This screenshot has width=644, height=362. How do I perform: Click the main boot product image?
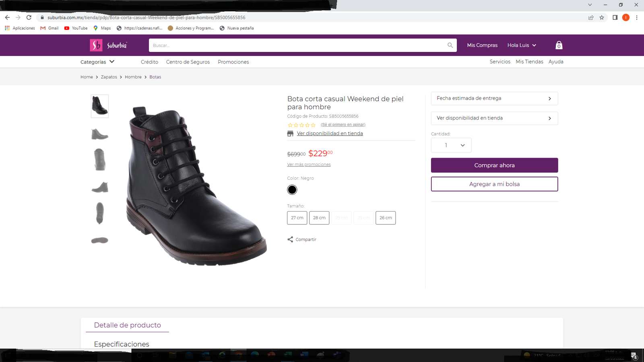click(196, 186)
